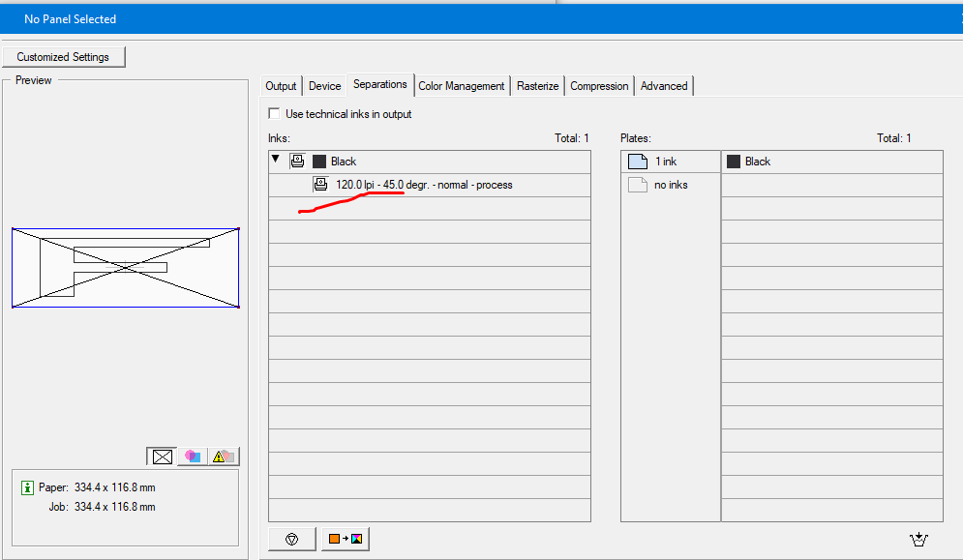Click the printer icon beside Black ink

tap(297, 161)
